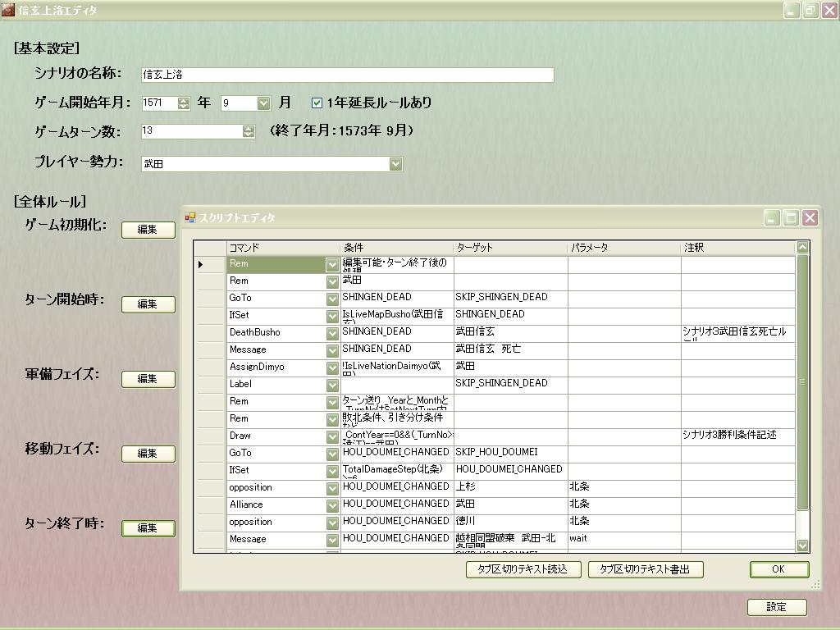840x630 pixels.
Task: Click the 武田信玄 死亡 target cell
Action: (x=510, y=349)
